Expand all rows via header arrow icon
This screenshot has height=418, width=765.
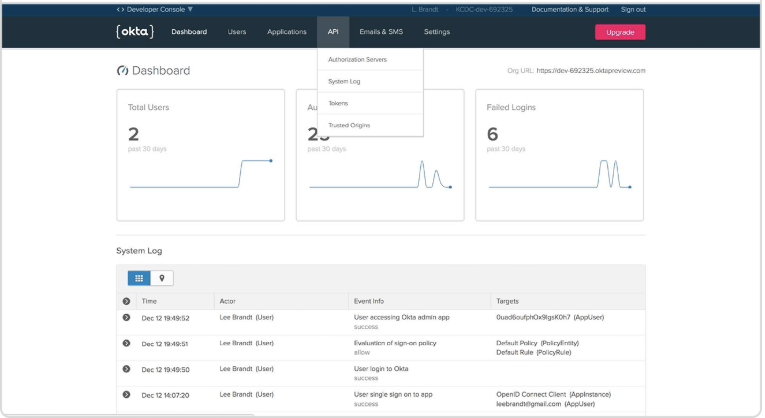[x=126, y=301]
